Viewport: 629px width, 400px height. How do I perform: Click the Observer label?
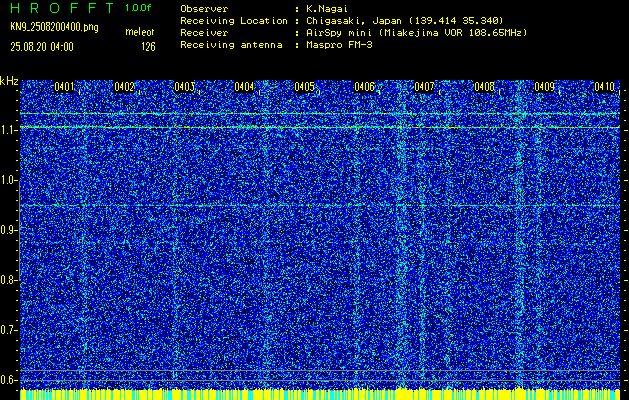pos(204,8)
